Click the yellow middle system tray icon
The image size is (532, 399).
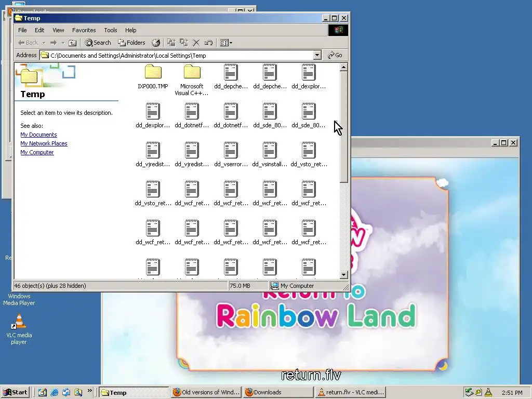(478, 393)
